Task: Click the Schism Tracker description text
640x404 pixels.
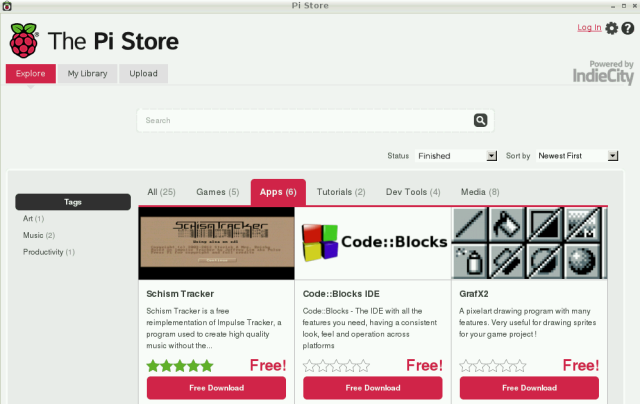Action: (214, 328)
